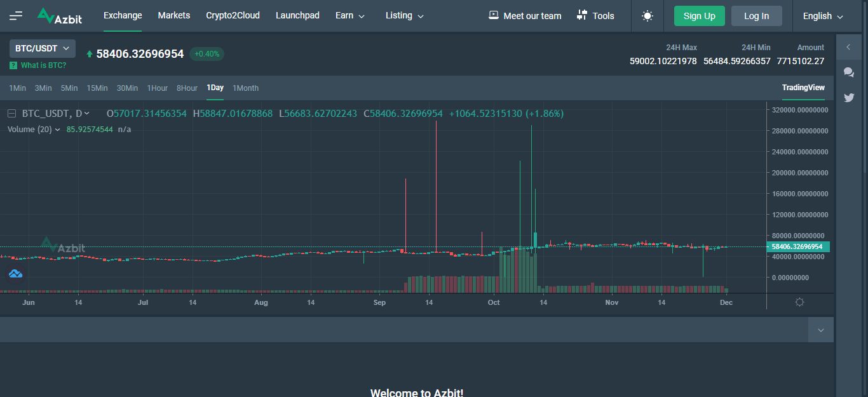The height and width of the screenshot is (397, 868).
Task: Click the 24H Min value 56484.59266357
Action: (x=737, y=61)
